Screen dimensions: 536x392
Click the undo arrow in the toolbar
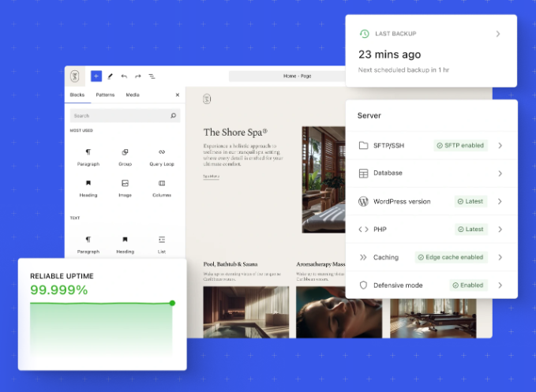point(124,77)
